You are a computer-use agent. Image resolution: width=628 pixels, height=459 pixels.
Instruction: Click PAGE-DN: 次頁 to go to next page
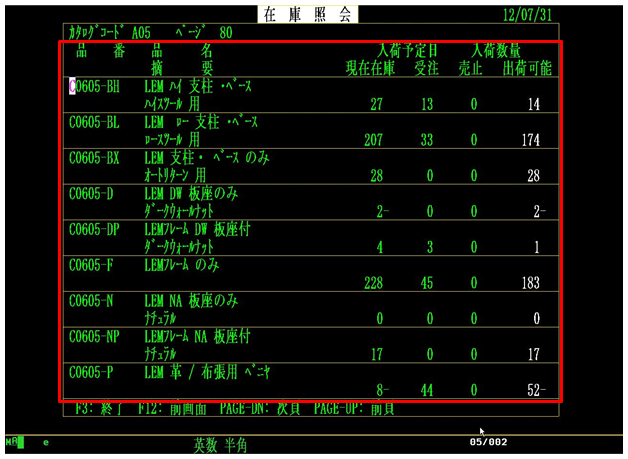click(260, 408)
